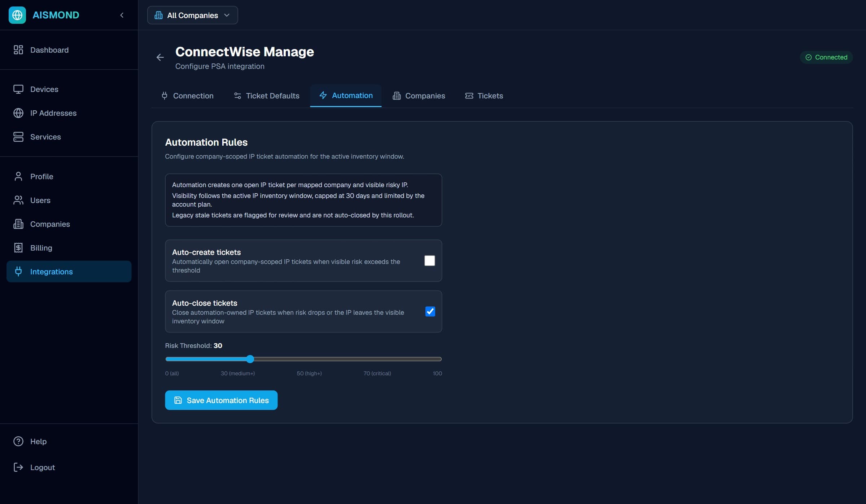Disable the Auto-close tickets checkbox

click(x=430, y=311)
